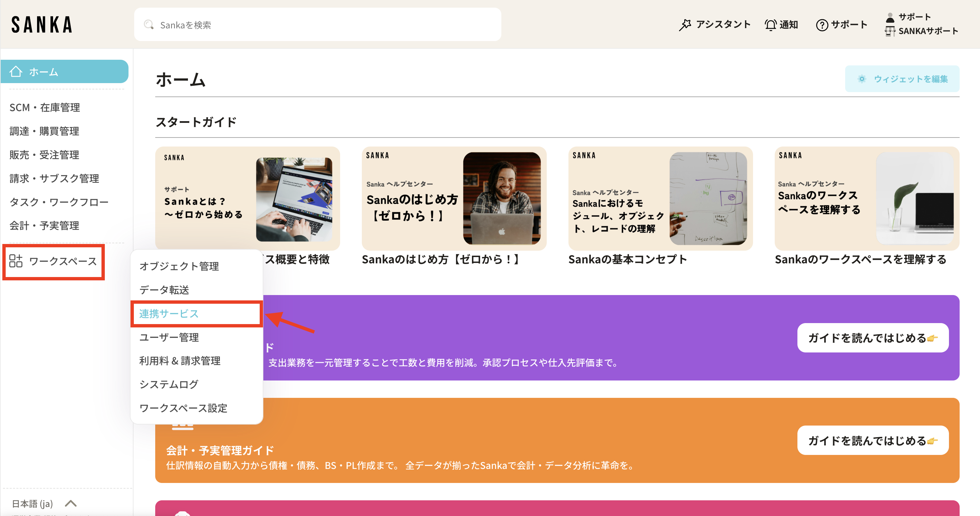Open ワークスペース設定 menu entry

click(183, 408)
